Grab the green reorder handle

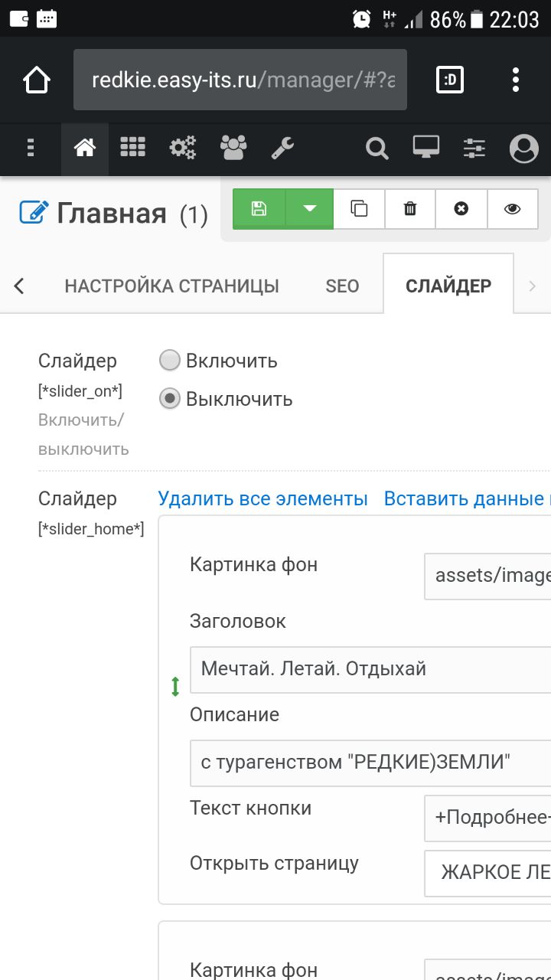pyautogui.click(x=175, y=687)
